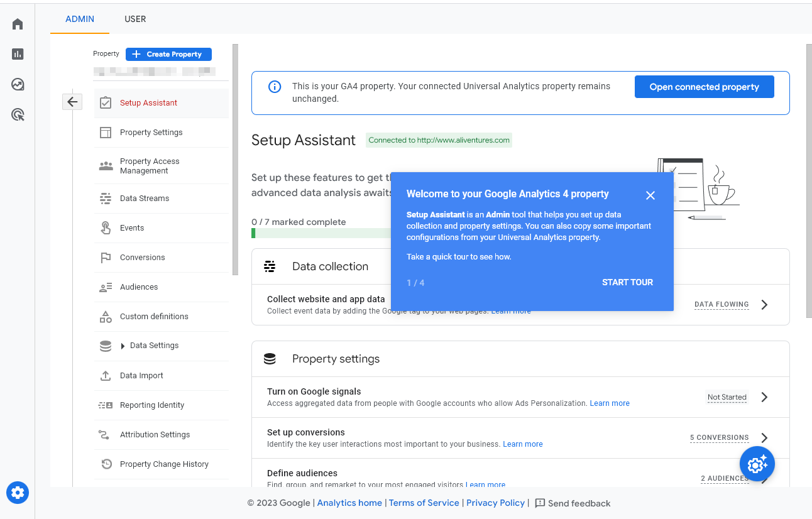Select Attribution Settings in the property menu
The width and height of the screenshot is (812, 519).
pyautogui.click(x=155, y=434)
